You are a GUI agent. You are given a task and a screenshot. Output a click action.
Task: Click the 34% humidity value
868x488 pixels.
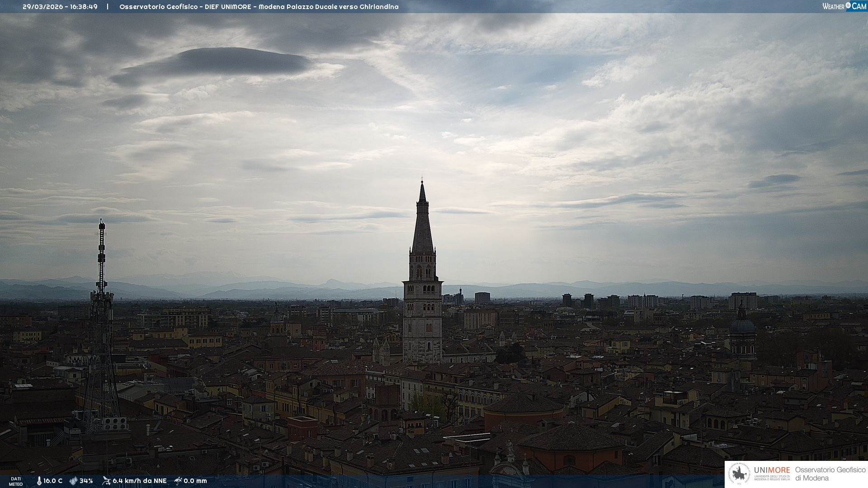point(86,481)
